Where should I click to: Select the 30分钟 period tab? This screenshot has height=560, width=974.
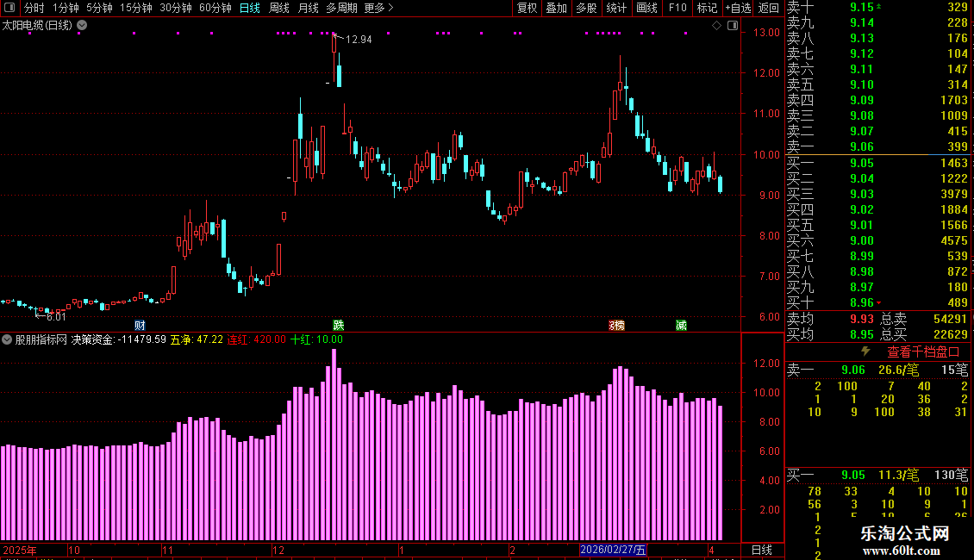click(x=175, y=8)
